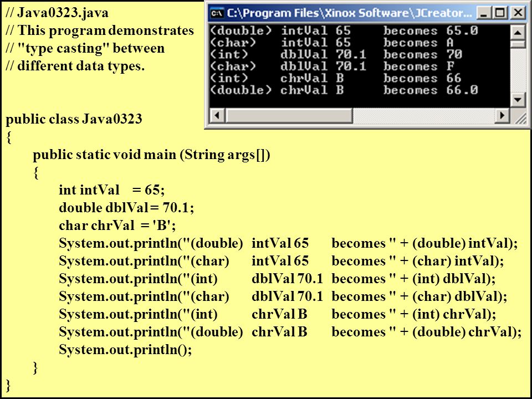Click the '// This program demonstrates' comment line
Image resolution: width=532 pixels, height=399 pixels.
tap(100, 30)
